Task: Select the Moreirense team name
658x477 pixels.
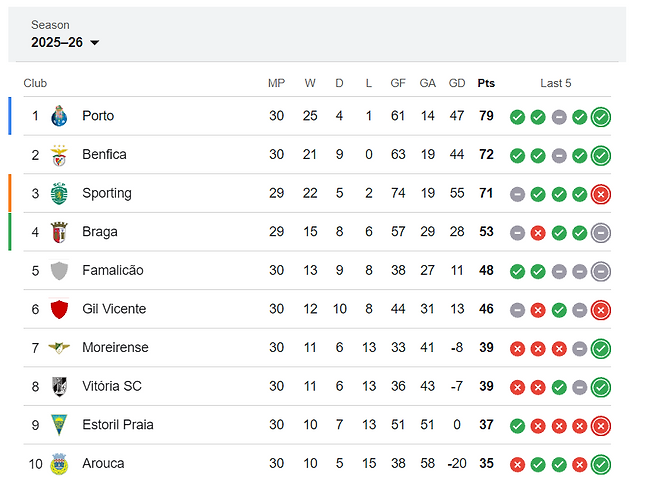Action: point(115,348)
